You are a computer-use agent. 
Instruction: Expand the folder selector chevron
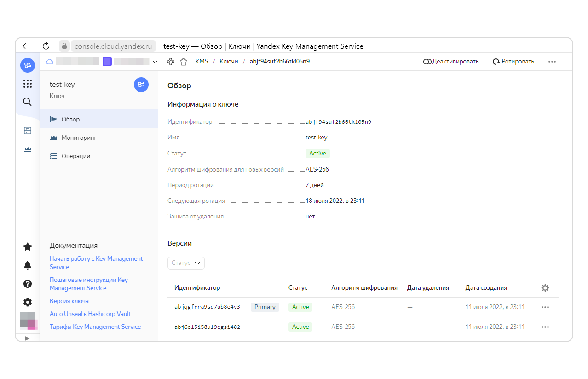[155, 62]
